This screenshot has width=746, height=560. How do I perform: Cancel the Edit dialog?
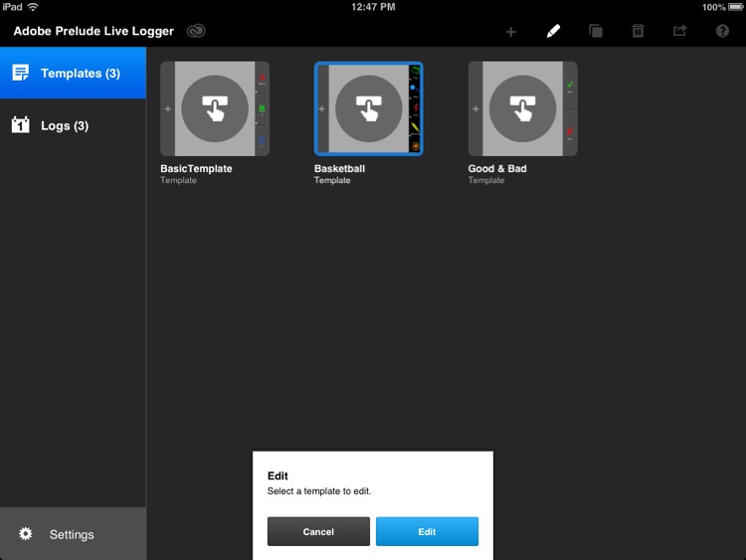[318, 531]
